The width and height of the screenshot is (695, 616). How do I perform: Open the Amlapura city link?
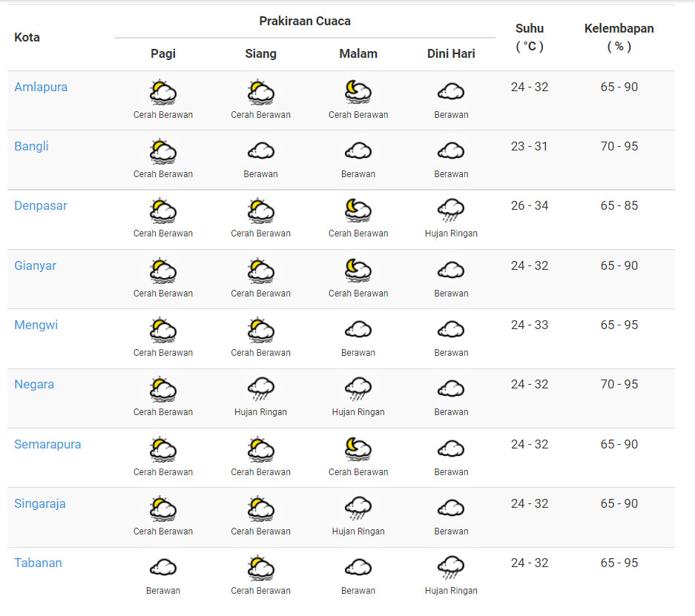coord(41,87)
